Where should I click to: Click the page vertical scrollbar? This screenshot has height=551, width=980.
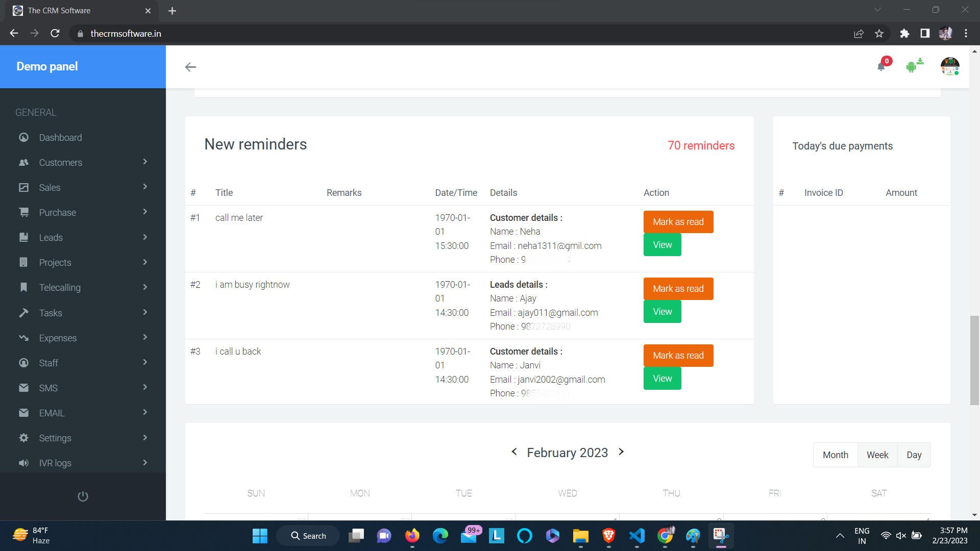click(974, 360)
